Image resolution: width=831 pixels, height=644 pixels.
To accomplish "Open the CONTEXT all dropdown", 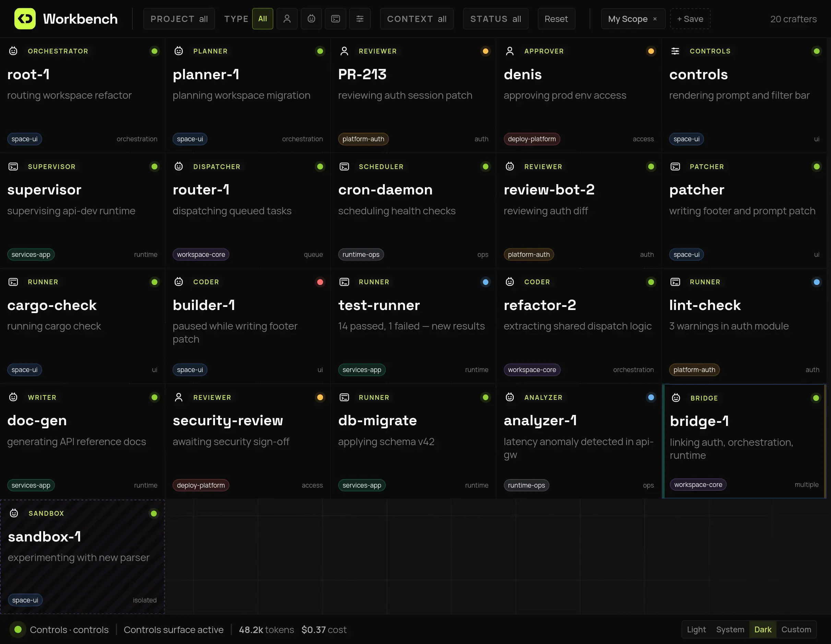I will coord(416,19).
